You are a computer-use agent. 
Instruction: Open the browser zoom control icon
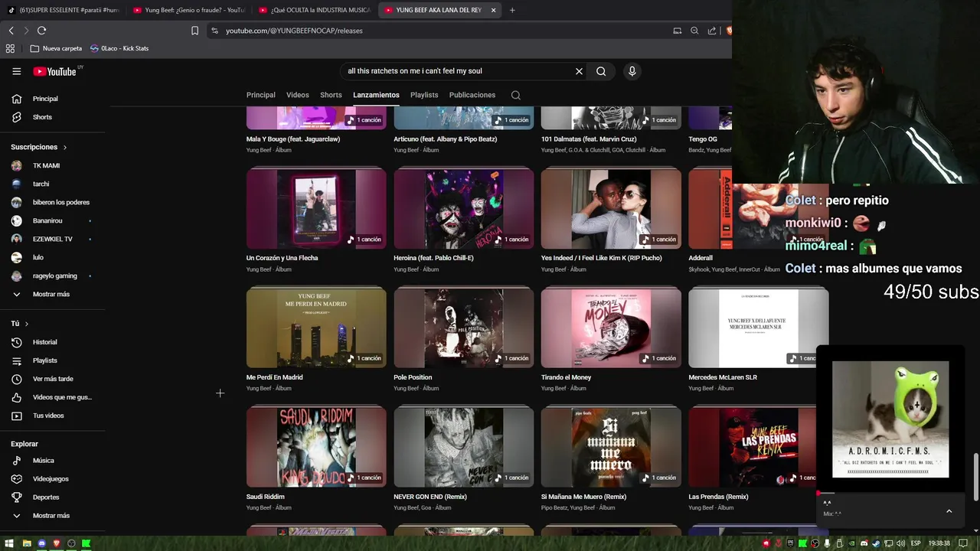pos(694,31)
